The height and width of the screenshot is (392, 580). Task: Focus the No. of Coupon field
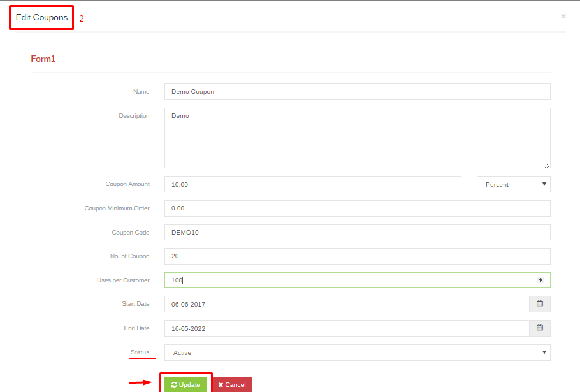pos(358,256)
